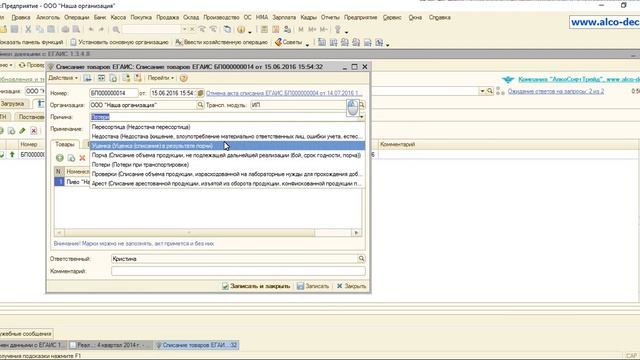Screen dimensions: 640x360
Task: Select Порча reason from list
Action: [x=227, y=155]
